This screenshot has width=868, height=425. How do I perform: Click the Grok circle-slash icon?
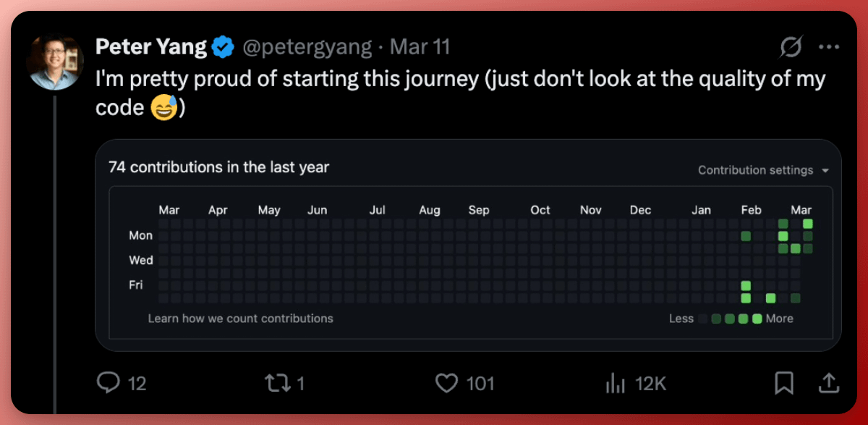click(x=791, y=48)
